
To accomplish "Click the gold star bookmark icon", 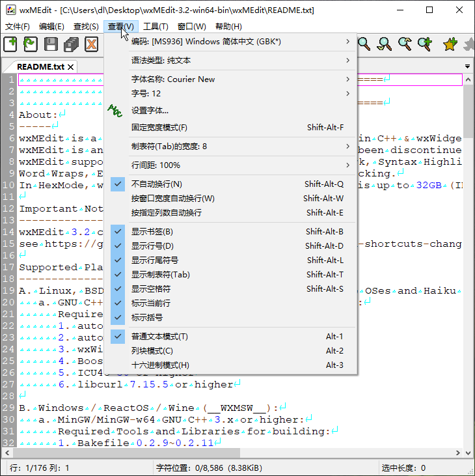I will pyautogui.click(x=450, y=44).
